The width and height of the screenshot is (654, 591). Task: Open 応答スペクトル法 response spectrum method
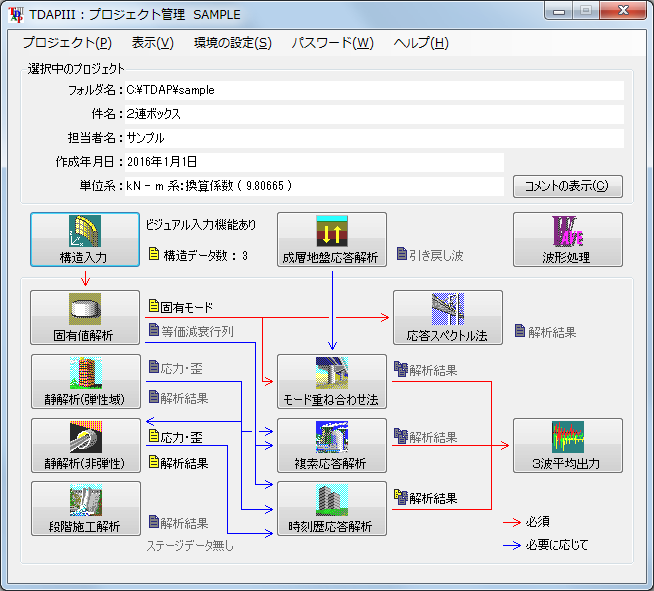coord(447,318)
